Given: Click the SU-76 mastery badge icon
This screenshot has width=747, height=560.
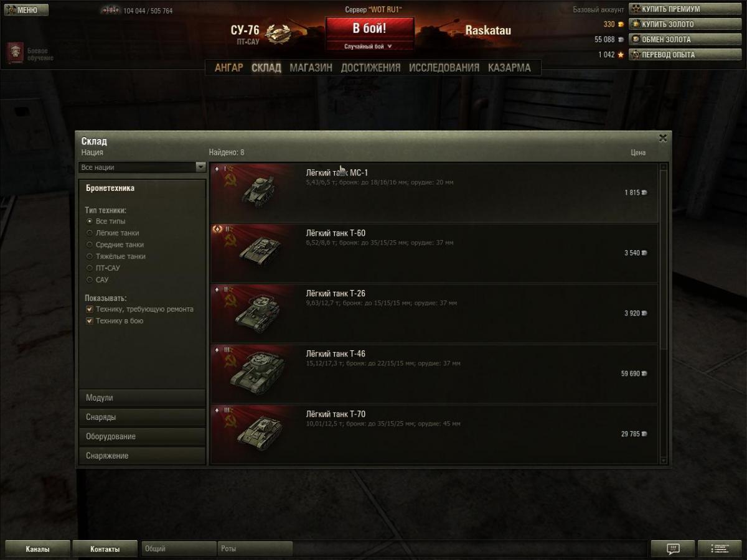Looking at the screenshot, I should point(278,34).
